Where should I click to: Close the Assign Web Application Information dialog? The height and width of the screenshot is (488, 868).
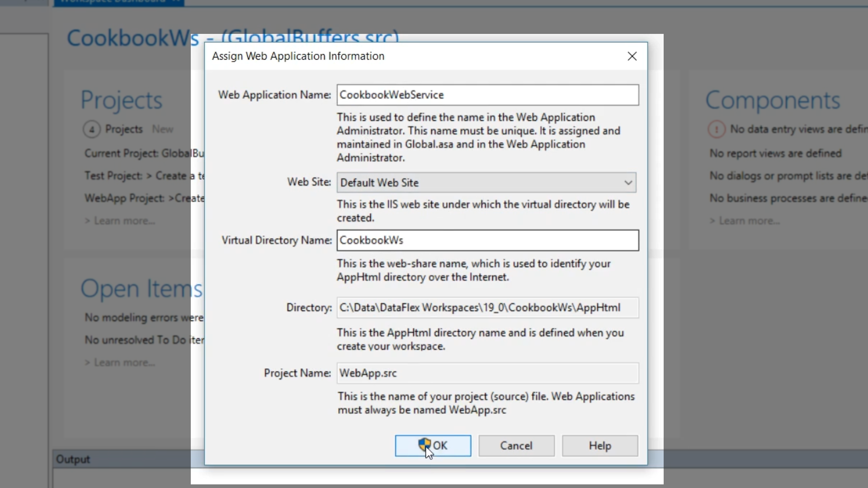pyautogui.click(x=632, y=56)
